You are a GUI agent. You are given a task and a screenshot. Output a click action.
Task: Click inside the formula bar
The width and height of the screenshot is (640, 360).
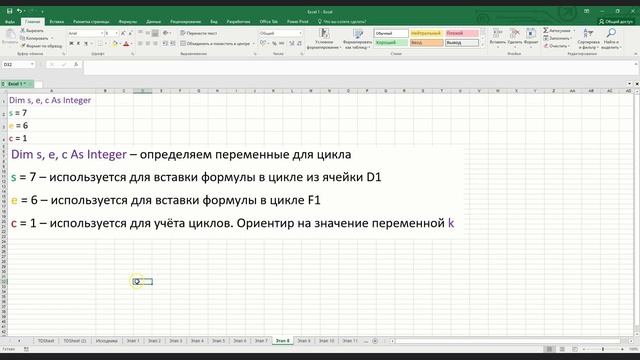[358, 67]
